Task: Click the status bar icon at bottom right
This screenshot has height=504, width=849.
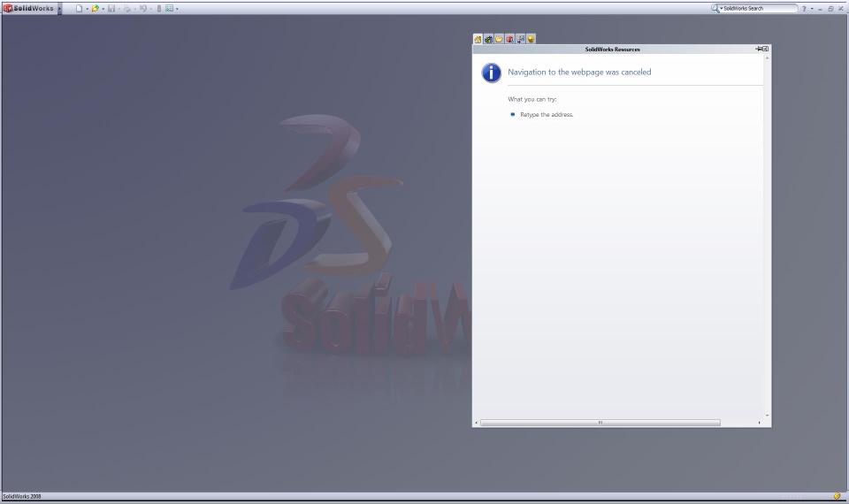Action: click(837, 496)
